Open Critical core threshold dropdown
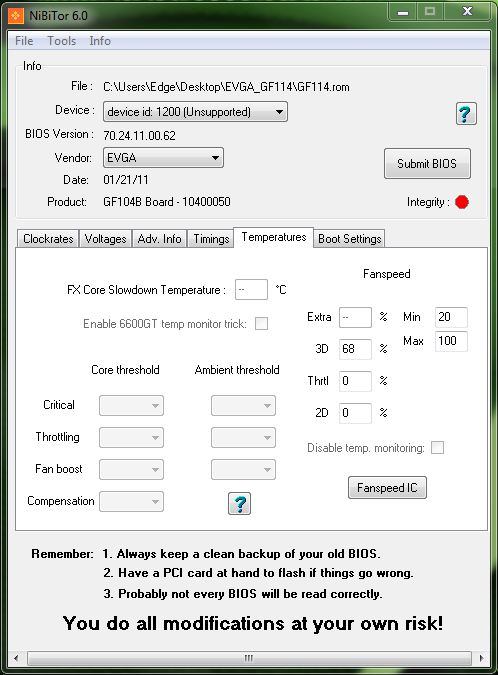 (x=131, y=406)
